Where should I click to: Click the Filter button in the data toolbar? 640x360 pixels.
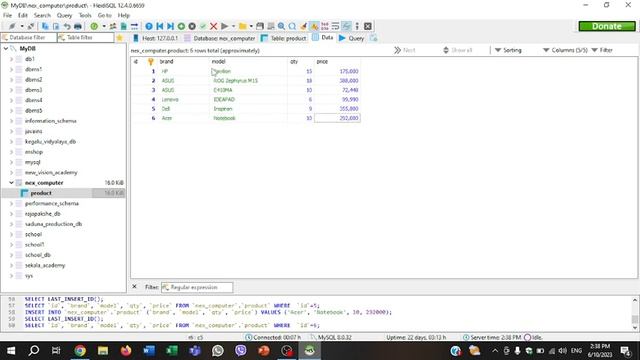[x=602, y=50]
